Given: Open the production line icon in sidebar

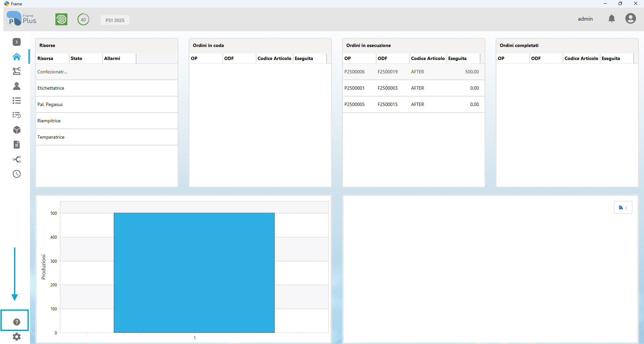Looking at the screenshot, I should 17,71.
